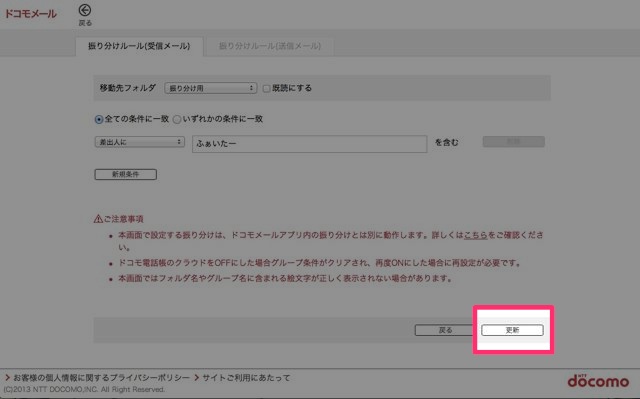
Task: Click the docomo logo in the footer
Action: [x=598, y=381]
